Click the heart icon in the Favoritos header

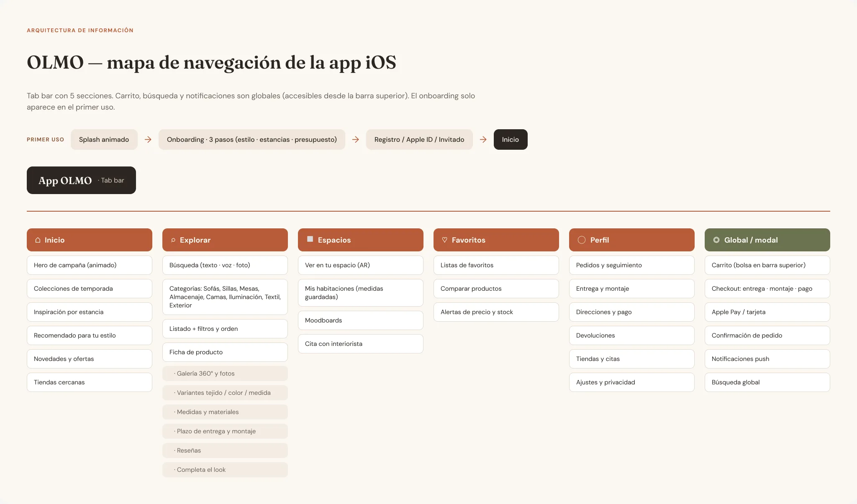point(444,240)
